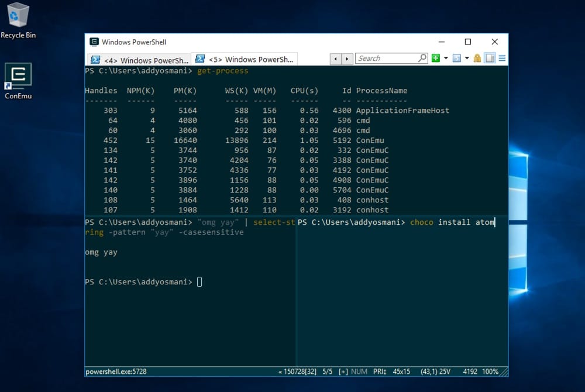Toggle the padlock lock icon in toolbar

[477, 59]
